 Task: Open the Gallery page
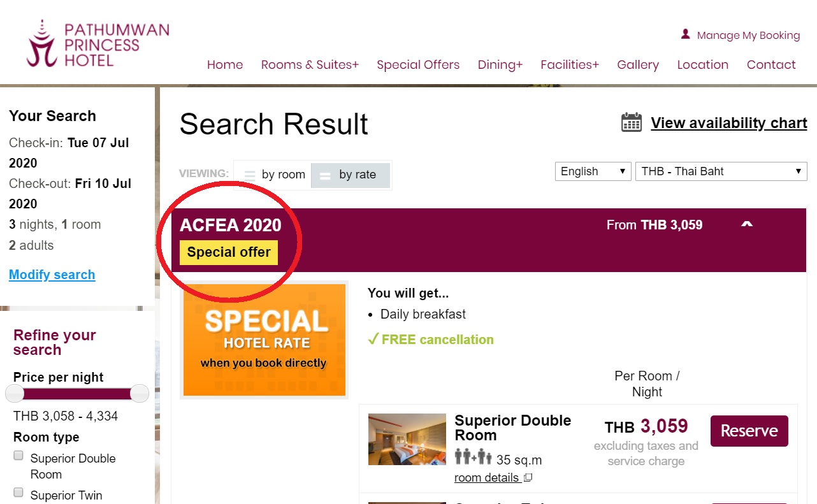tap(638, 64)
